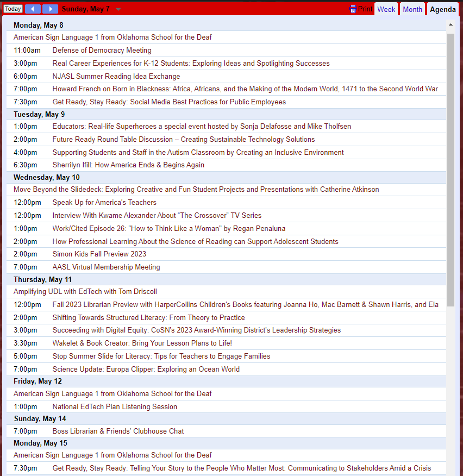
Task: Open Educators: Real-life Superheroes event
Action: (202, 127)
